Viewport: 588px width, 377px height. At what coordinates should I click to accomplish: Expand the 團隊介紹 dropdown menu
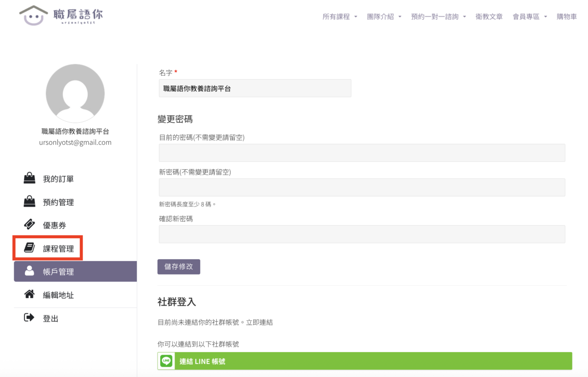(384, 17)
